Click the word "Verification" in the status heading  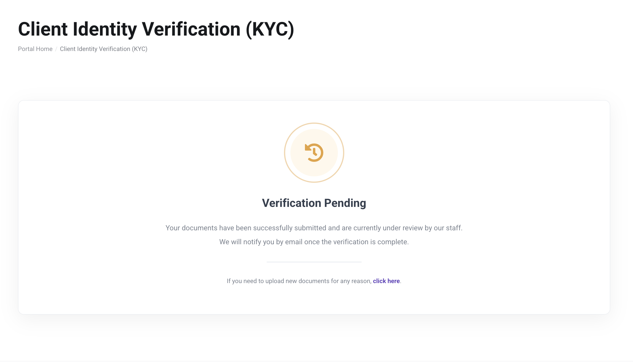(x=292, y=203)
